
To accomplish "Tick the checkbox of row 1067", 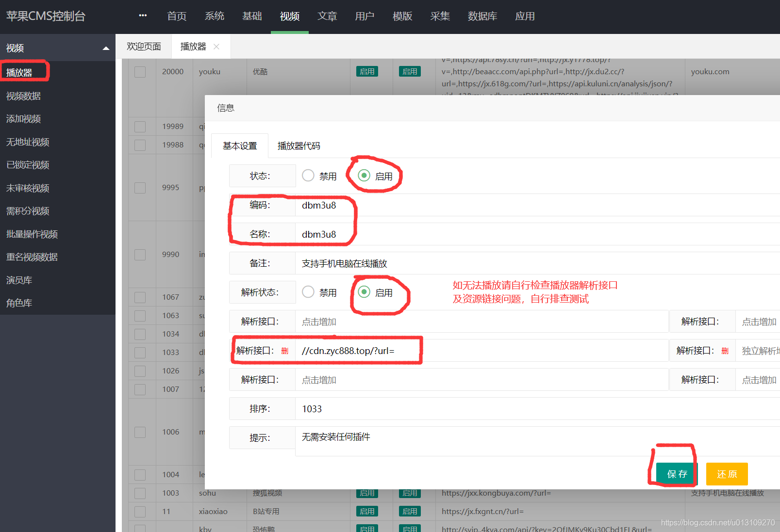I will [140, 297].
